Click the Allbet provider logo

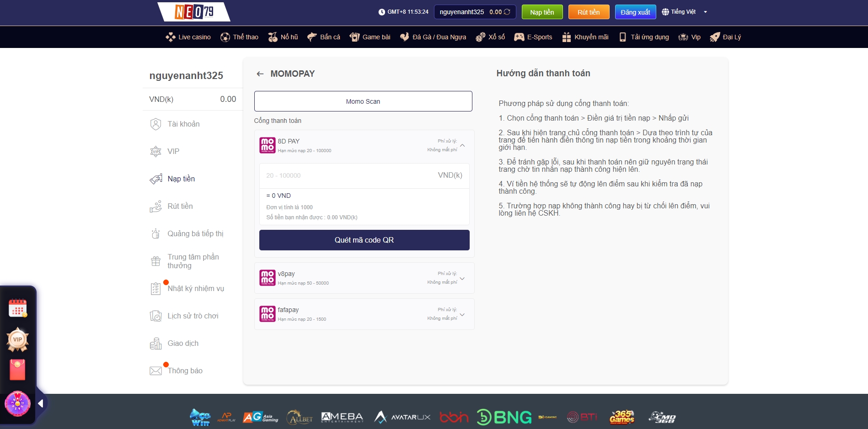pyautogui.click(x=300, y=417)
